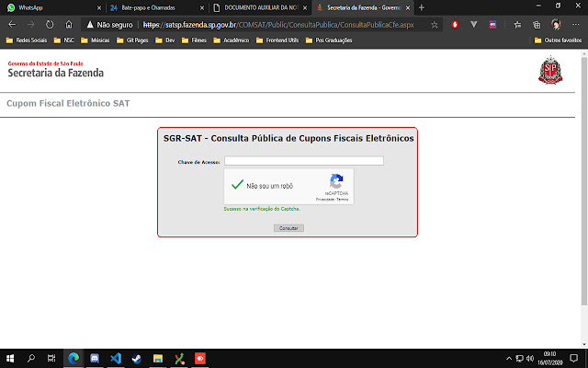
Task: Open the user profile avatar
Action: coord(556,25)
